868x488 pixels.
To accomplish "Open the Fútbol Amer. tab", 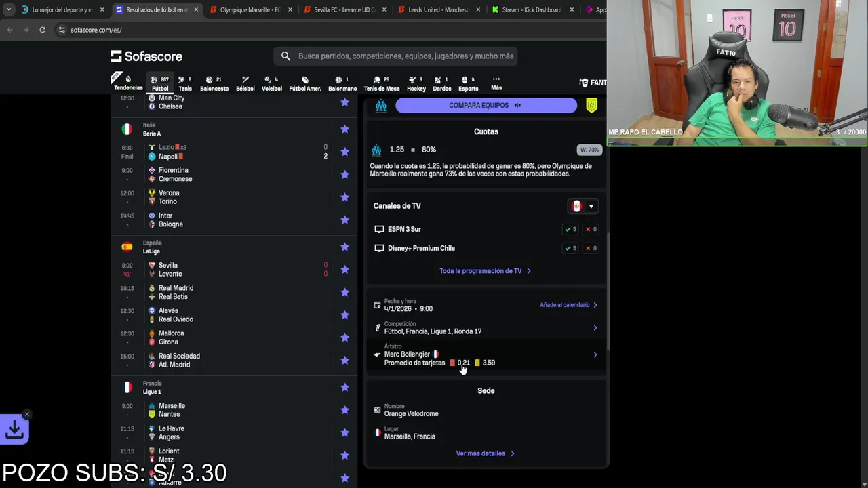I will point(305,83).
